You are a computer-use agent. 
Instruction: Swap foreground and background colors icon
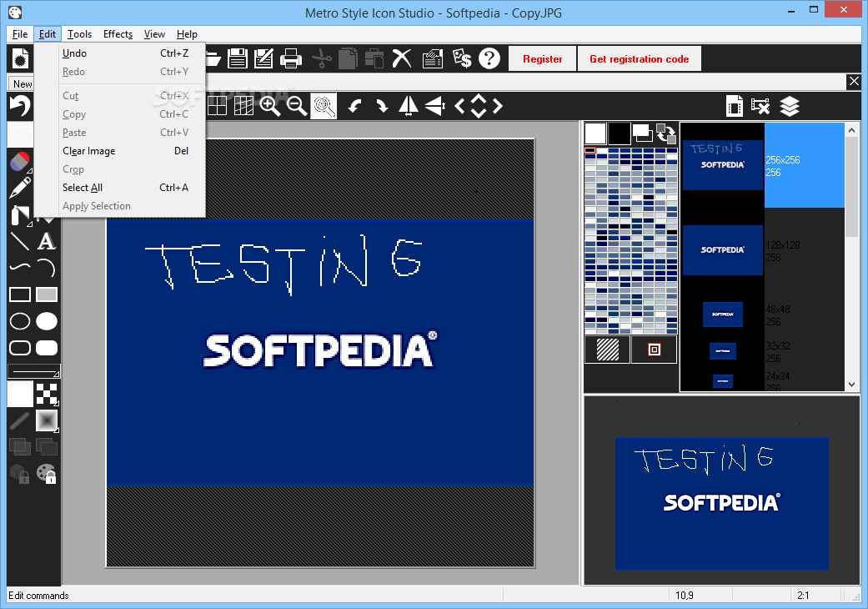pos(666,133)
